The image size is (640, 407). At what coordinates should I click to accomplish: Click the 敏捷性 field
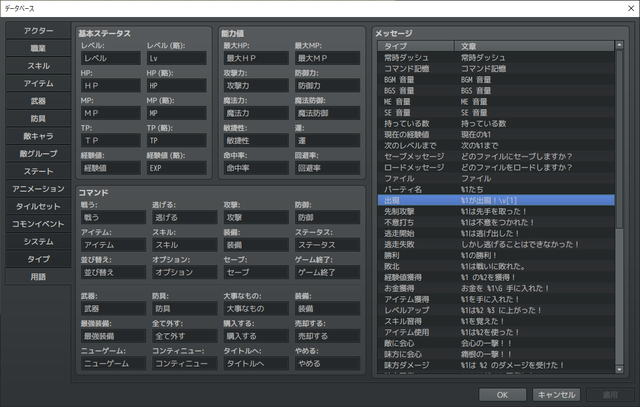(x=256, y=140)
